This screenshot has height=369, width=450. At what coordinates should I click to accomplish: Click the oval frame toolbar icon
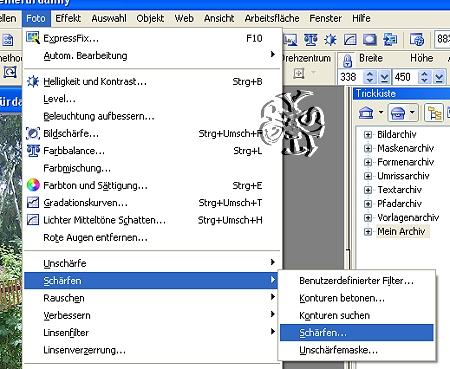pyautogui.click(x=370, y=40)
